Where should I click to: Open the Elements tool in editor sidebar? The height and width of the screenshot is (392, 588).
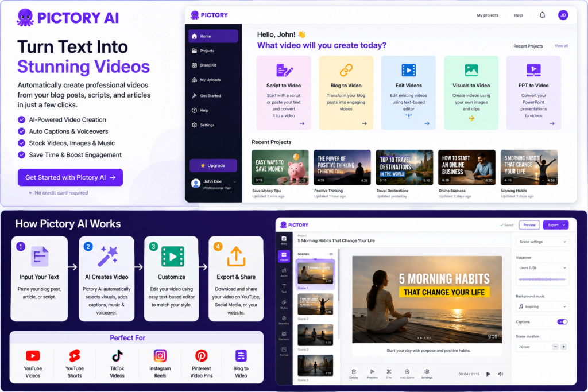284,335
